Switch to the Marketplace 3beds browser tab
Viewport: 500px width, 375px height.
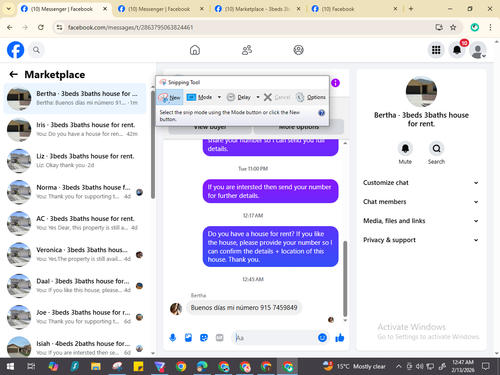point(258,9)
